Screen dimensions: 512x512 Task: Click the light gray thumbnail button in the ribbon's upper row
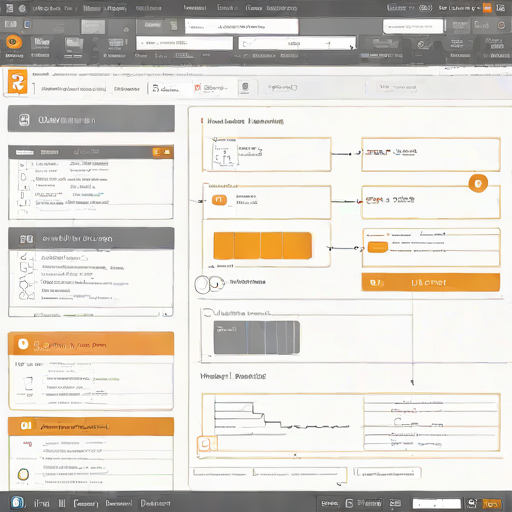[93, 26]
